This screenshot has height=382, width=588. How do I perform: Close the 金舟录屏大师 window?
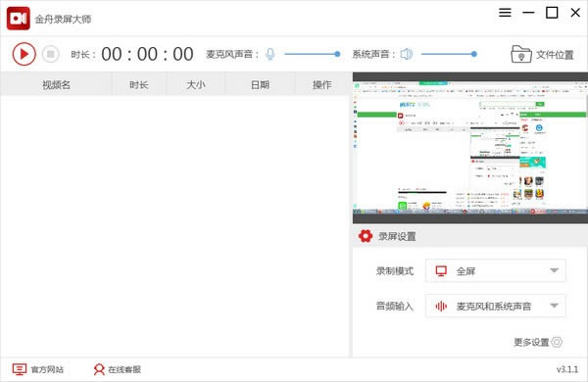click(575, 13)
